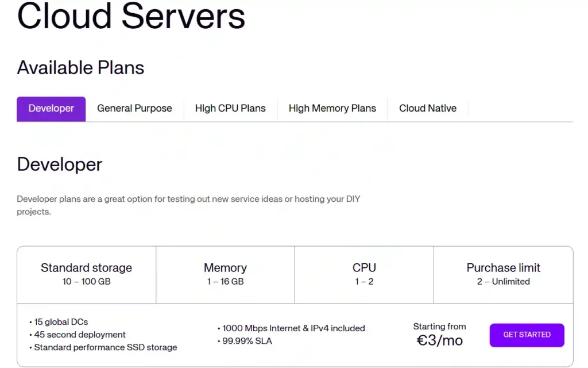
Task: Click the Cloud Servers page heading
Action: click(130, 17)
